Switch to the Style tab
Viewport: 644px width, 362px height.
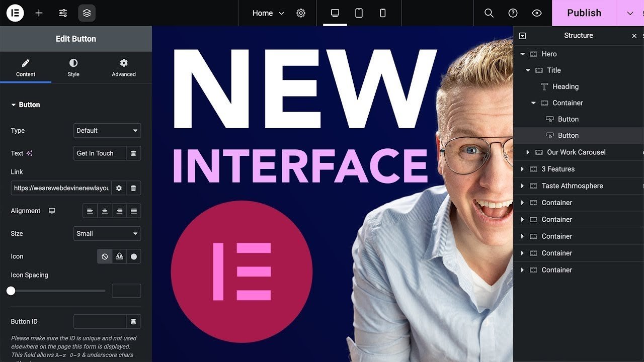click(x=73, y=68)
